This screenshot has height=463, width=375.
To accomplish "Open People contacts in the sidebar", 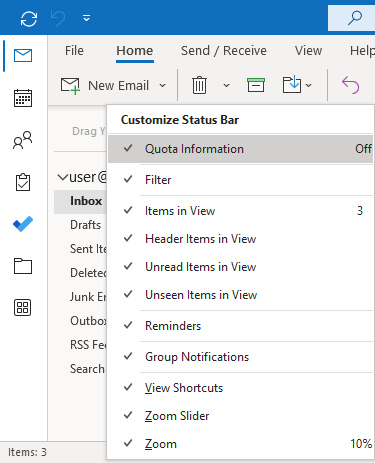I will coord(23,140).
